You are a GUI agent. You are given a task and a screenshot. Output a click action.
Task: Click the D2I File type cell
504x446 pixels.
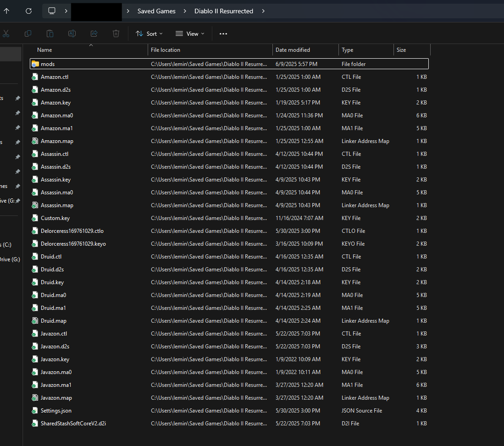(350, 424)
